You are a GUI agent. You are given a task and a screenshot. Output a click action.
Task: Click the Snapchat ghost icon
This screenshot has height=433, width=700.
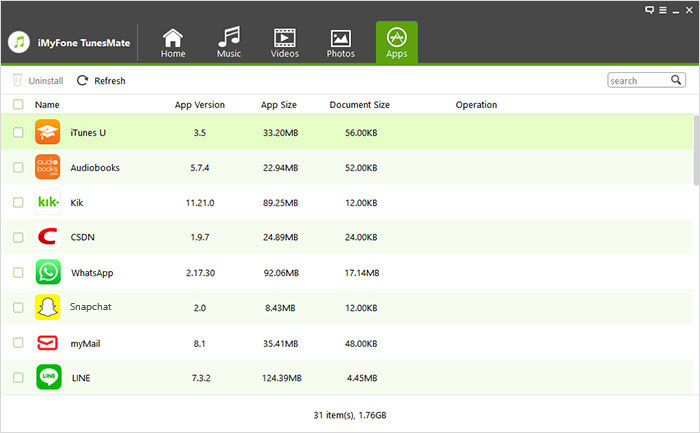click(48, 307)
